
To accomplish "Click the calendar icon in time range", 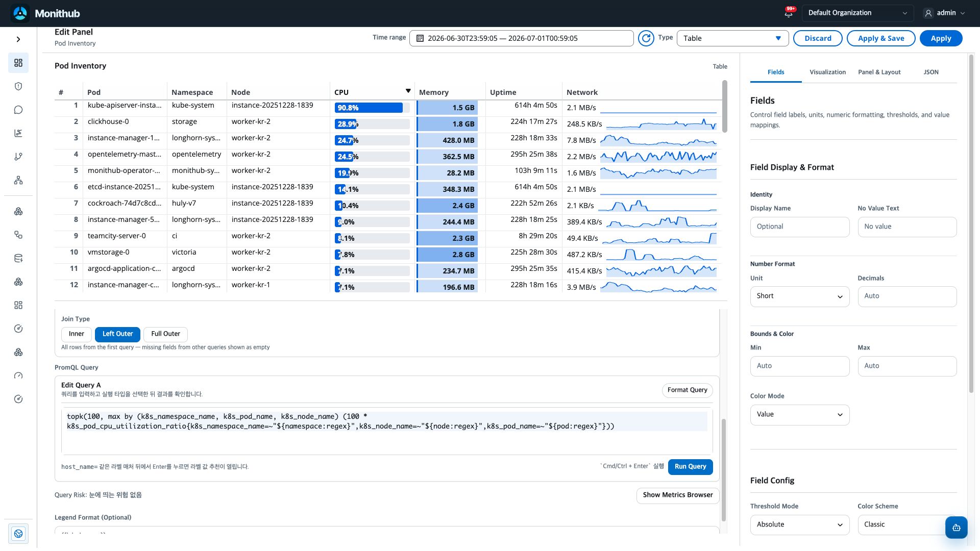I will tap(420, 38).
